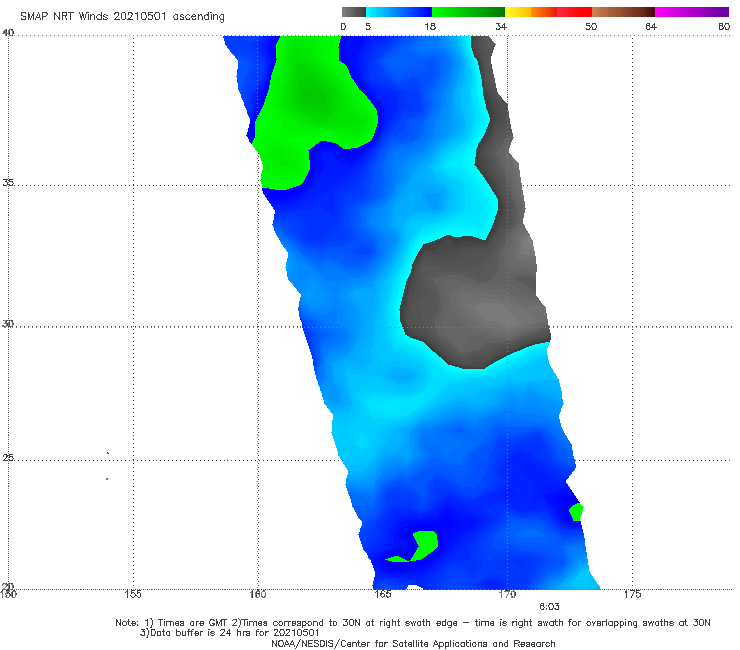The width and height of the screenshot is (740, 650).
Task: Click the green segment of the color bar
Action: coord(468,12)
